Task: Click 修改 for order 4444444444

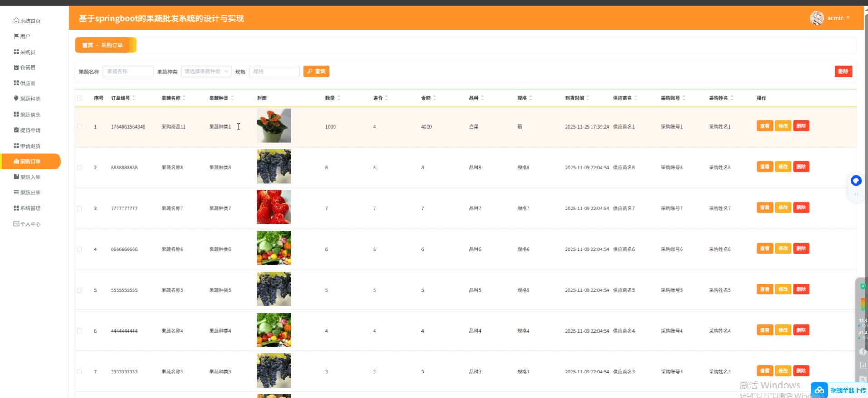Action: tap(783, 330)
